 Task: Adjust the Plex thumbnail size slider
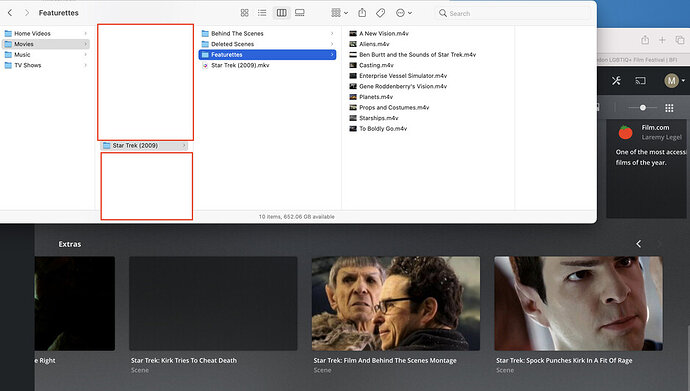pyautogui.click(x=642, y=108)
